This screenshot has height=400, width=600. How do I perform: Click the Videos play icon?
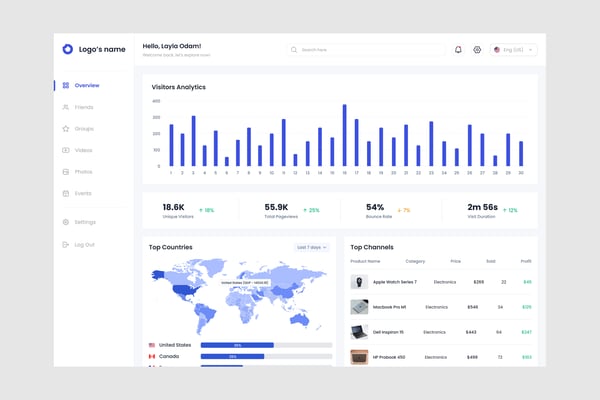(66, 150)
